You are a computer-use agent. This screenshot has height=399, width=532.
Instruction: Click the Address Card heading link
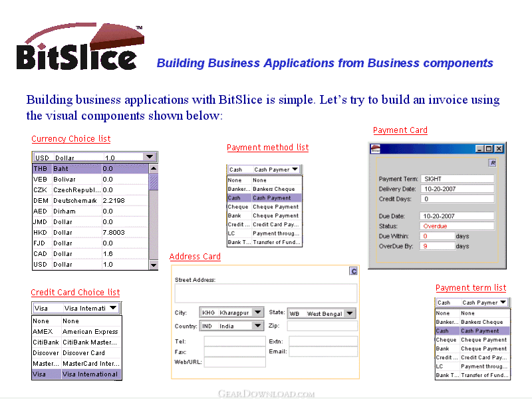click(x=195, y=257)
